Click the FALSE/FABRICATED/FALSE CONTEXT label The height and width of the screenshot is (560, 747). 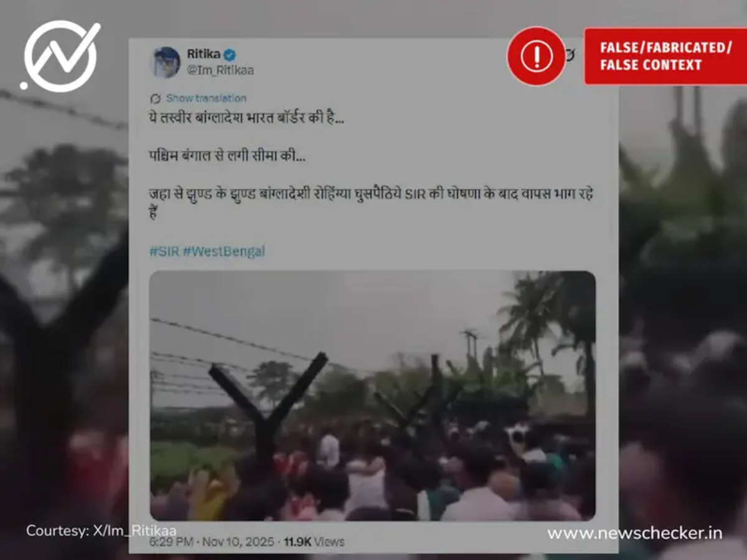(x=665, y=56)
